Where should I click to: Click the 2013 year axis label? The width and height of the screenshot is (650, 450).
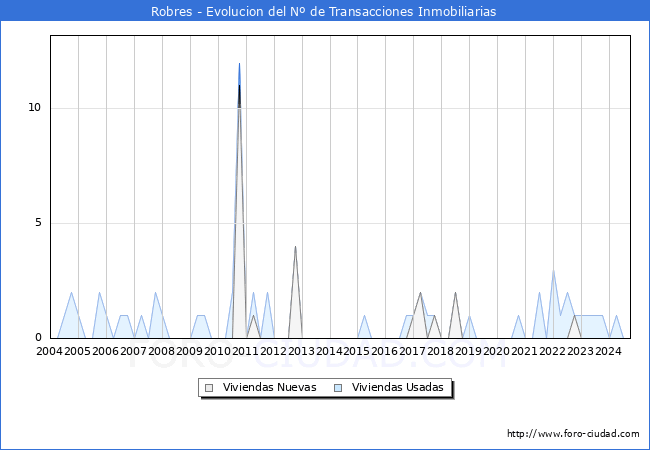click(x=301, y=351)
